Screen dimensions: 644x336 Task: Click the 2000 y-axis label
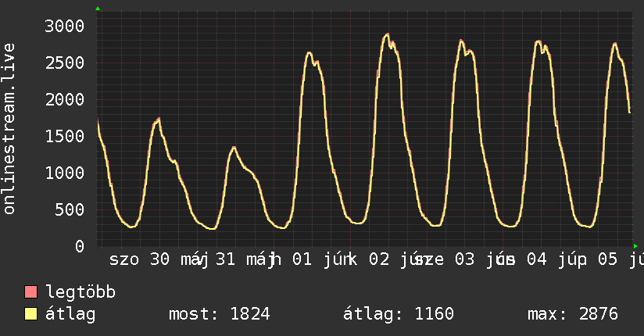(65, 99)
